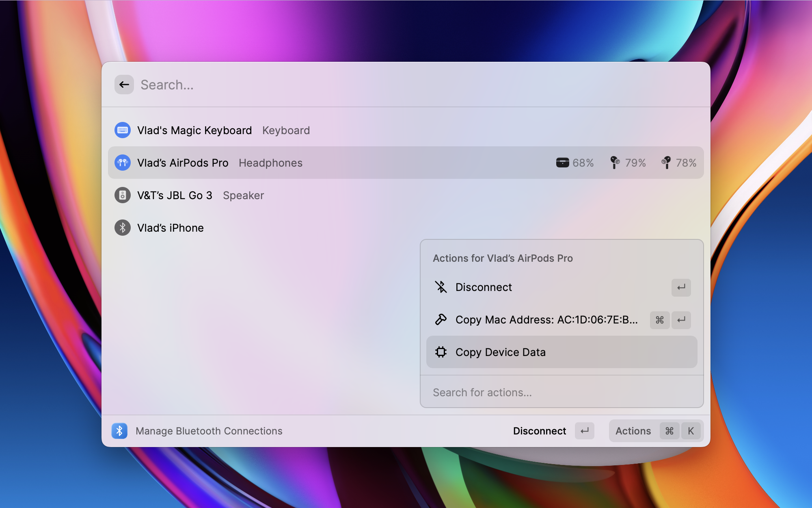Select Vlad's iPhone in device list

tap(171, 228)
